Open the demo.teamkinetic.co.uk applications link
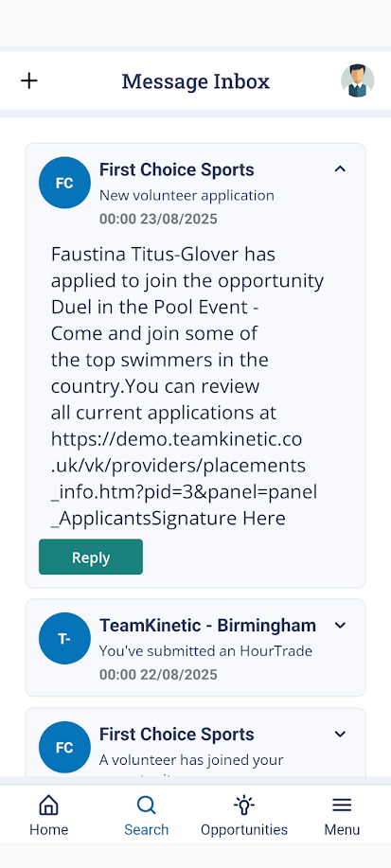This screenshot has width=391, height=868. click(x=184, y=479)
